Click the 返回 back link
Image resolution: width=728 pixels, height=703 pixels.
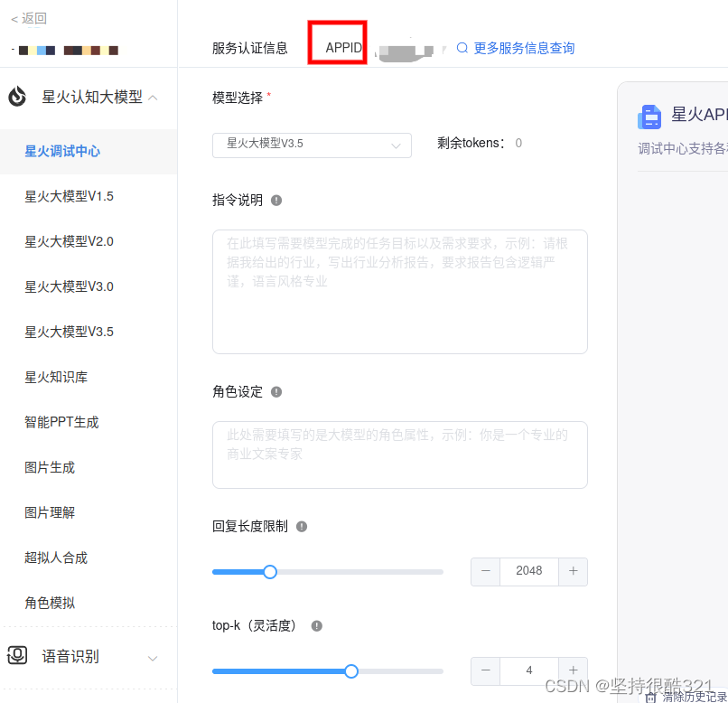coord(29,19)
